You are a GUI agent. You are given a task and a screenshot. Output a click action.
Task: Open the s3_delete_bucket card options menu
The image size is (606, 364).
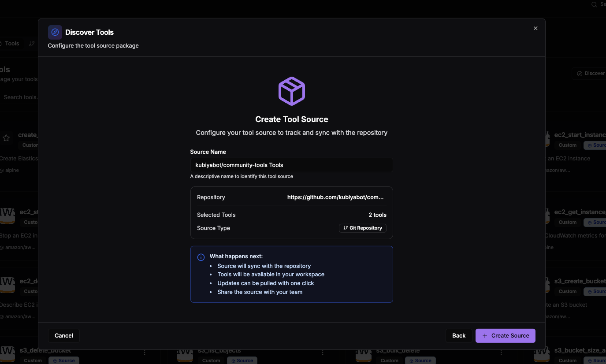click(145, 353)
